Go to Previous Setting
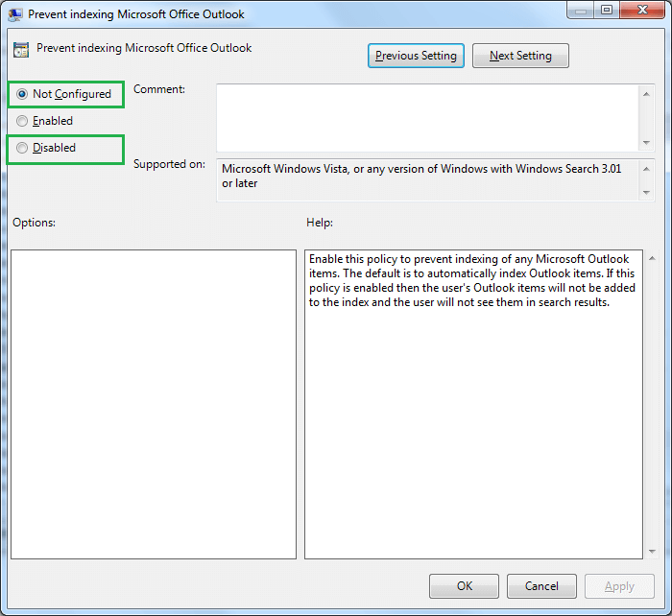The height and width of the screenshot is (616, 672). tap(416, 56)
